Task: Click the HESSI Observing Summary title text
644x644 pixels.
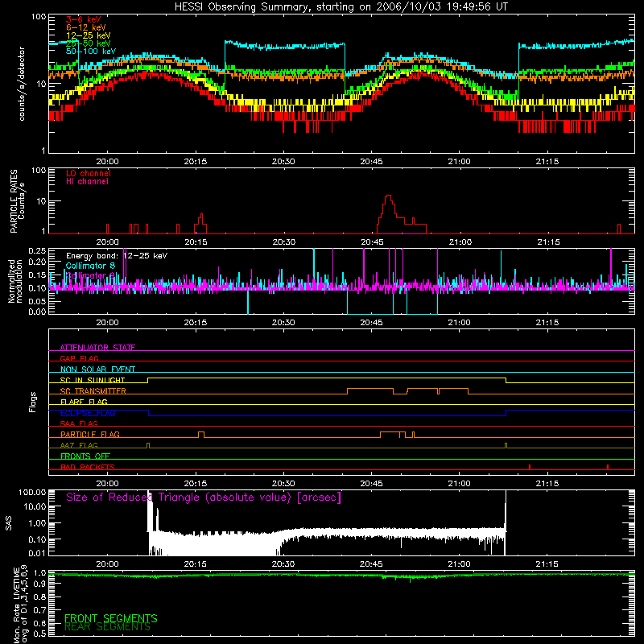Action: [341, 7]
